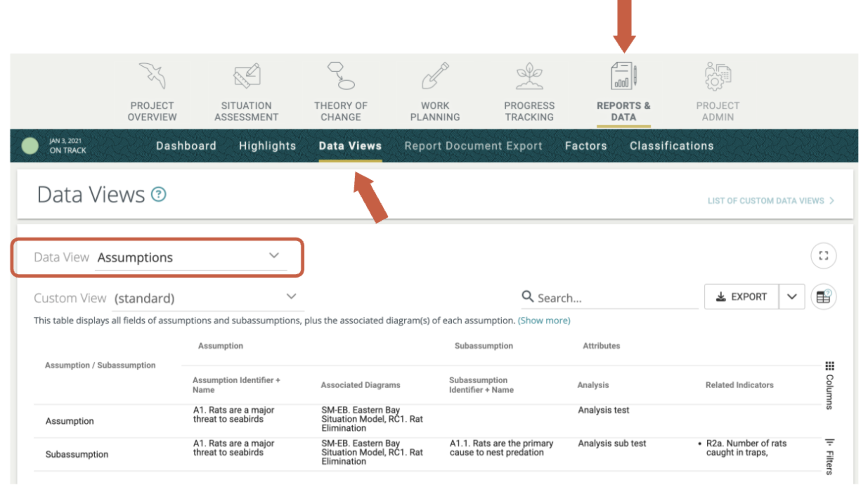Switch to the Classifications tab
The height and width of the screenshot is (492, 868).
coord(672,146)
